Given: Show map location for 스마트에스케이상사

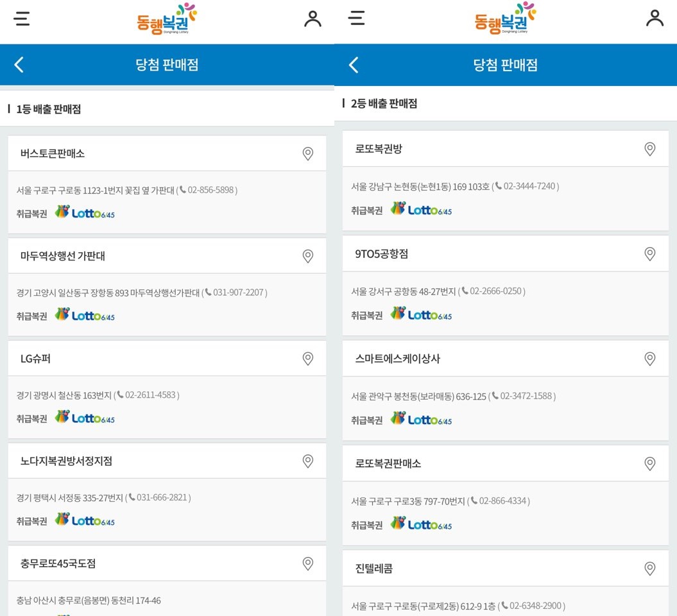Looking at the screenshot, I should point(650,359).
